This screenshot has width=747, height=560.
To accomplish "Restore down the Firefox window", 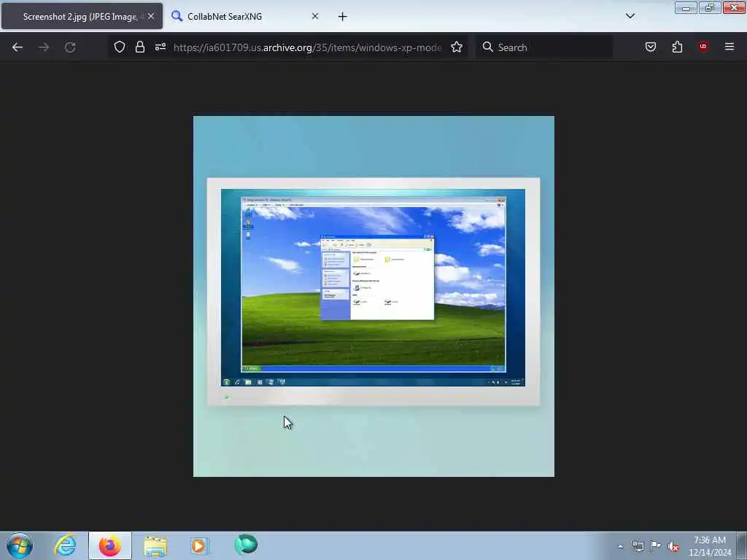I will click(x=710, y=7).
